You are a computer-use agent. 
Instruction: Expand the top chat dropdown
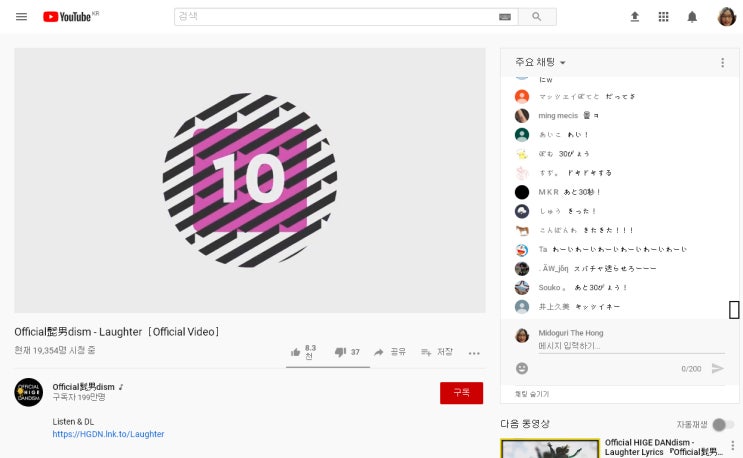(x=540, y=62)
